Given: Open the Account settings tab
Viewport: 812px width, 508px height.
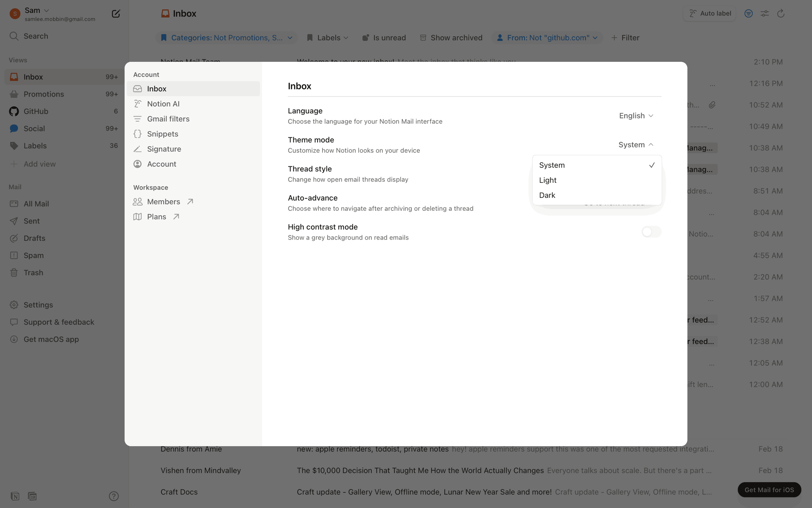Looking at the screenshot, I should (x=194, y=164).
